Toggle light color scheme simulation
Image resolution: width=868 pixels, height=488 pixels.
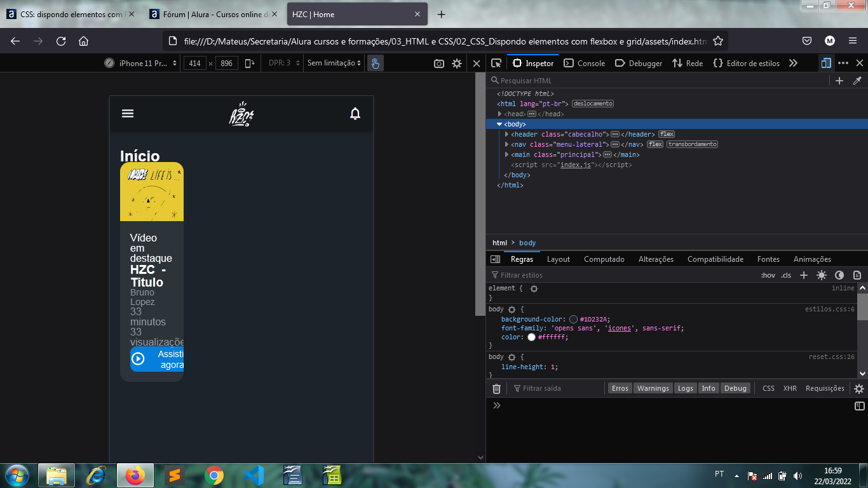(822, 275)
